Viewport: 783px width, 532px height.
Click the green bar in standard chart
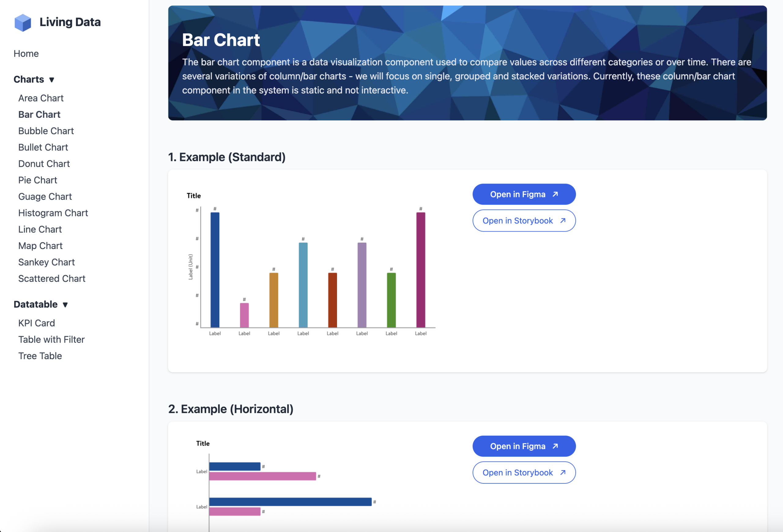click(391, 300)
